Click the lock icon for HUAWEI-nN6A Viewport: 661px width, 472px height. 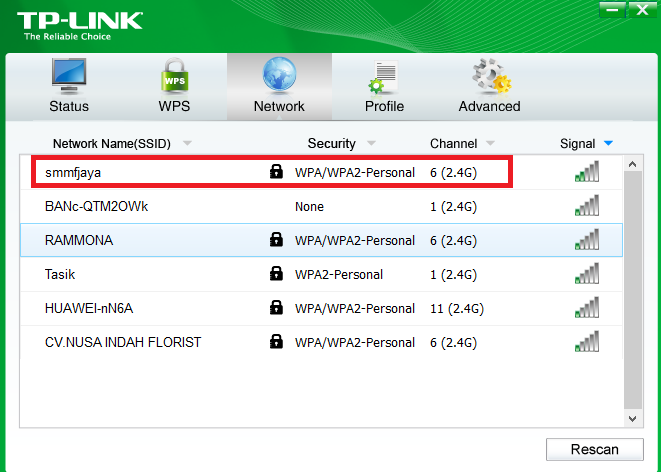[x=276, y=308]
